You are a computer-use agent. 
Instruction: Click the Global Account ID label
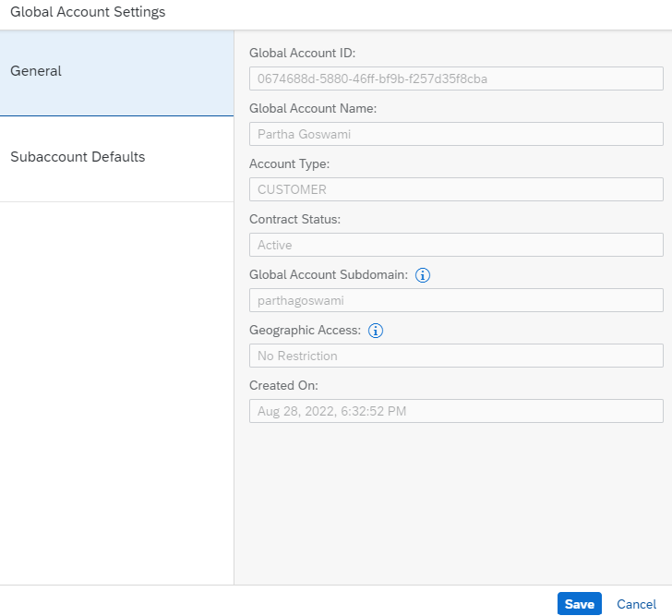(x=302, y=54)
